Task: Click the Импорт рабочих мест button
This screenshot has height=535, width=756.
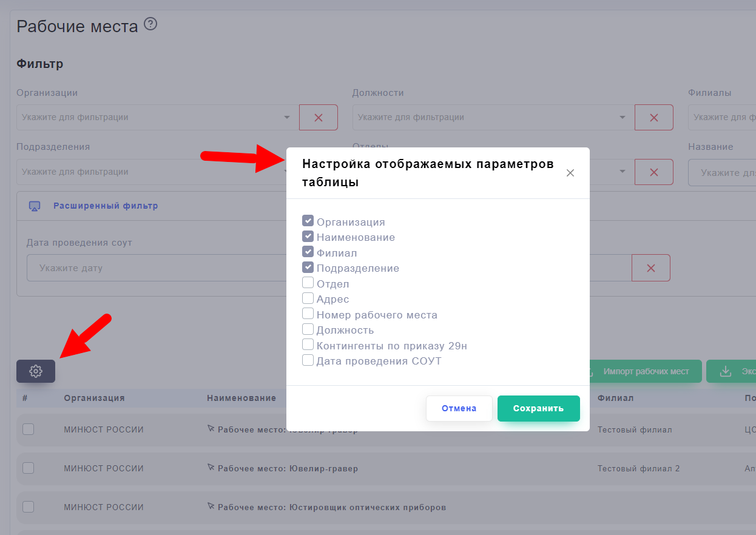Action: click(x=645, y=371)
